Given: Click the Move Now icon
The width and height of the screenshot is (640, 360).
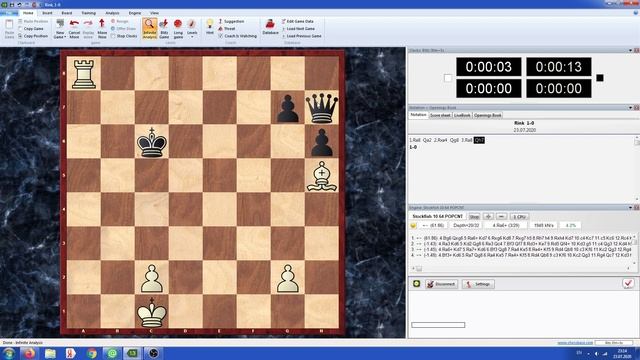Looking at the screenshot, I should (x=102, y=24).
